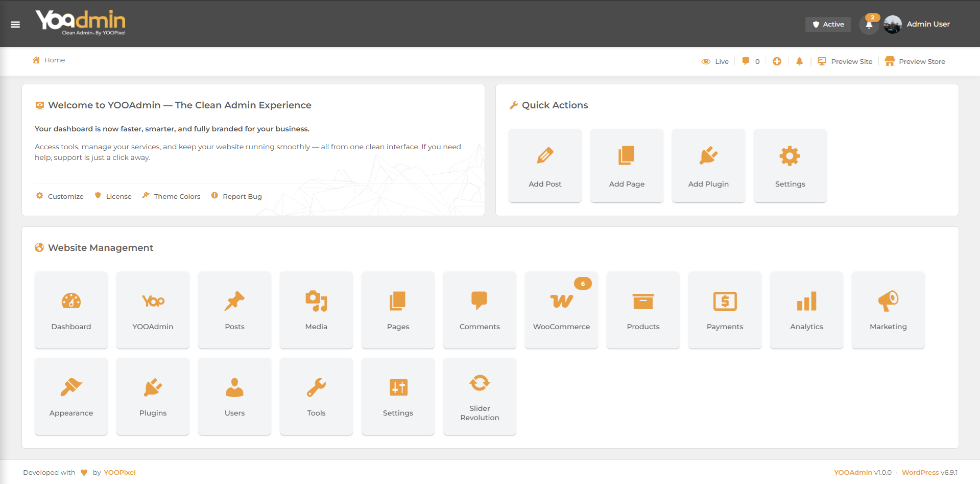This screenshot has width=980, height=484.
Task: Open the Dashboard tile
Action: pyautogui.click(x=71, y=310)
